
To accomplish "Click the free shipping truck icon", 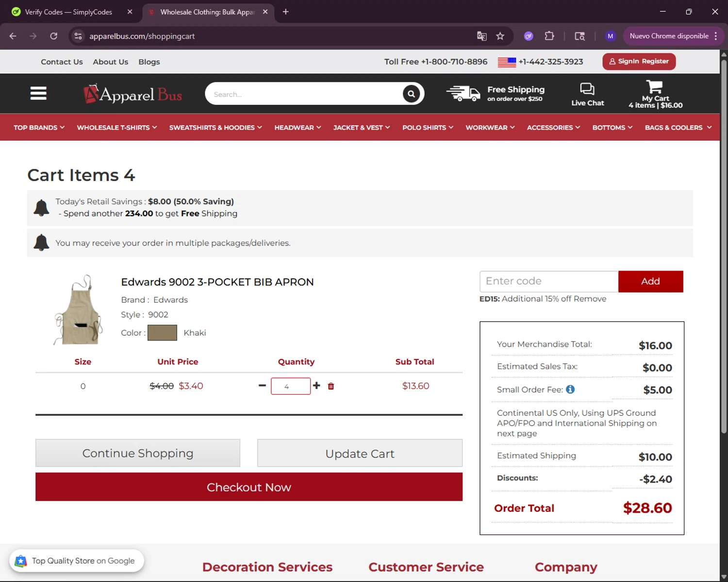I will click(x=463, y=93).
